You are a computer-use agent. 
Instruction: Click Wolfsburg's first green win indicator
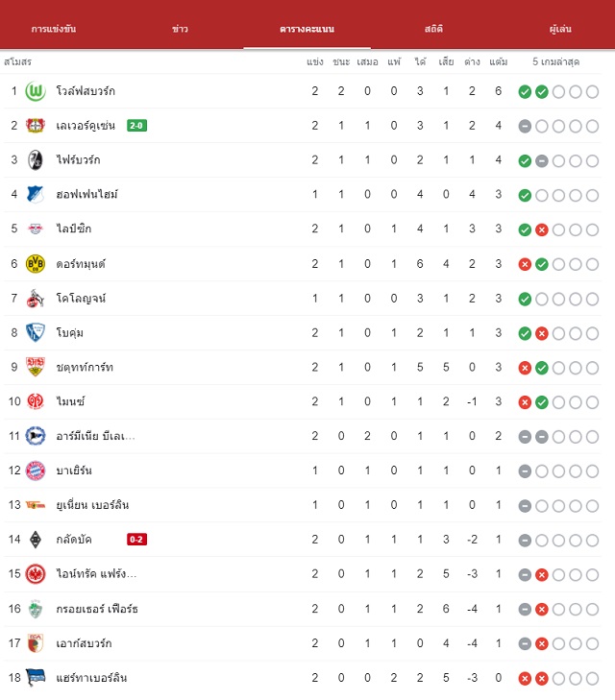(525, 92)
